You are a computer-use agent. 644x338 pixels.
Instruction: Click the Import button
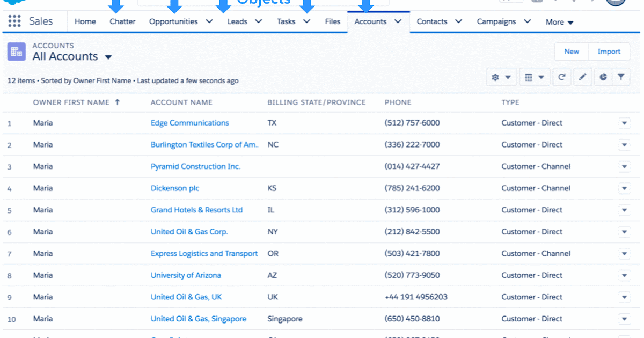[609, 52]
